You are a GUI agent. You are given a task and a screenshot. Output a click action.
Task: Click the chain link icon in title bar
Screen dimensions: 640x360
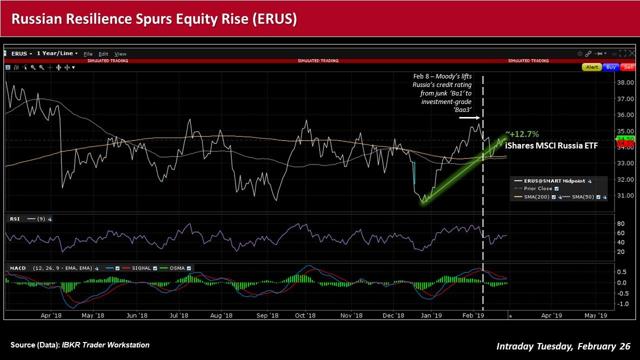tap(588, 54)
